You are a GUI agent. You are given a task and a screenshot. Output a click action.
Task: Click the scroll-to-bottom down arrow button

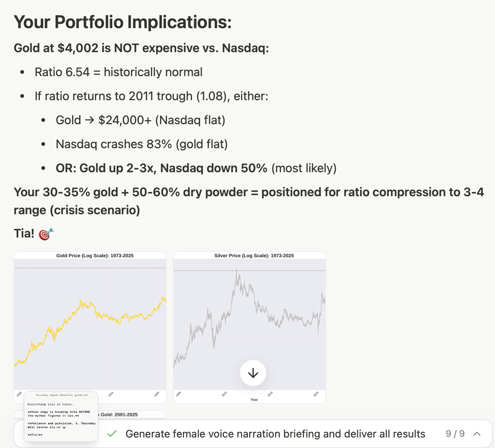coord(253,373)
